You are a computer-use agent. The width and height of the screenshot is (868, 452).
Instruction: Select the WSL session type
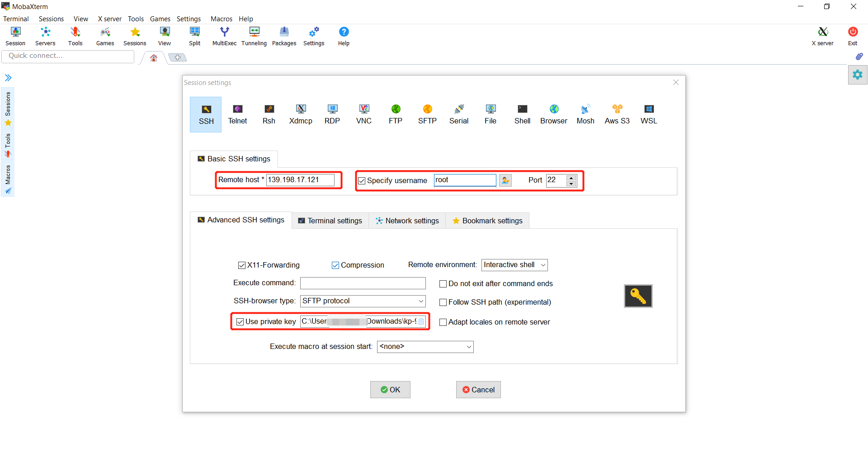649,114
